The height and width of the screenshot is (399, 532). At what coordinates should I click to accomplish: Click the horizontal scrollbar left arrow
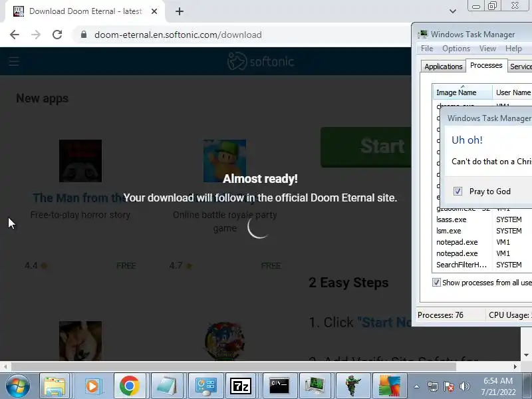click(x=5, y=366)
